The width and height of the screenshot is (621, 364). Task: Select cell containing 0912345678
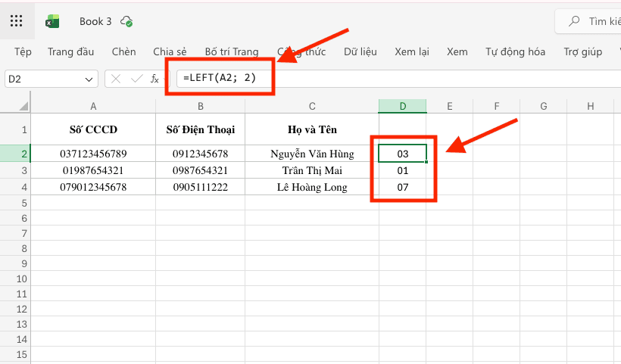pyautogui.click(x=201, y=154)
